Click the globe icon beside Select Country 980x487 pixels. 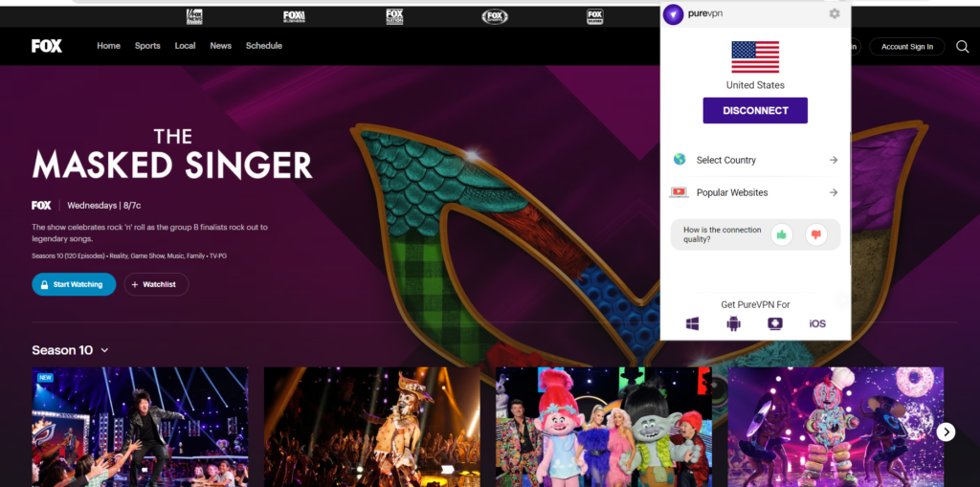(679, 160)
